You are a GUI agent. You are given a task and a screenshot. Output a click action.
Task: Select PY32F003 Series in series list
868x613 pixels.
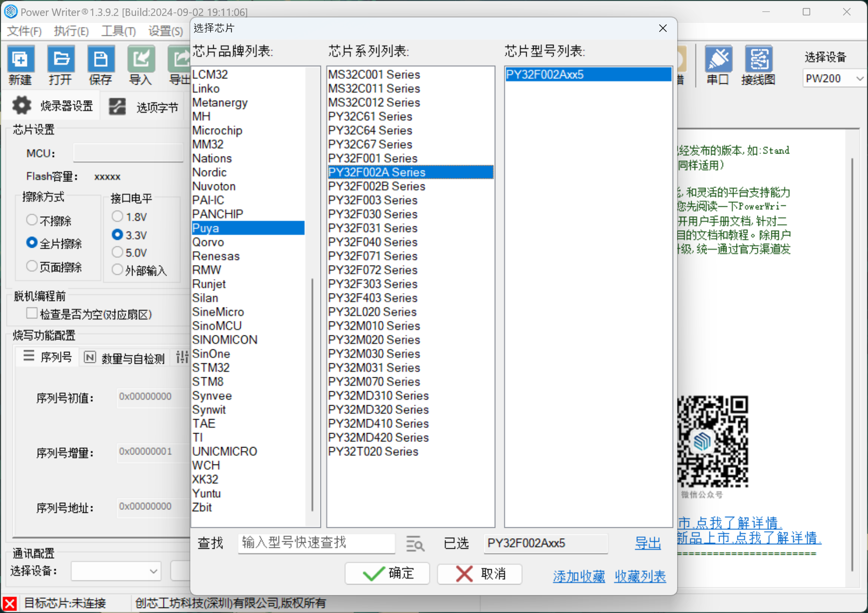(411, 200)
